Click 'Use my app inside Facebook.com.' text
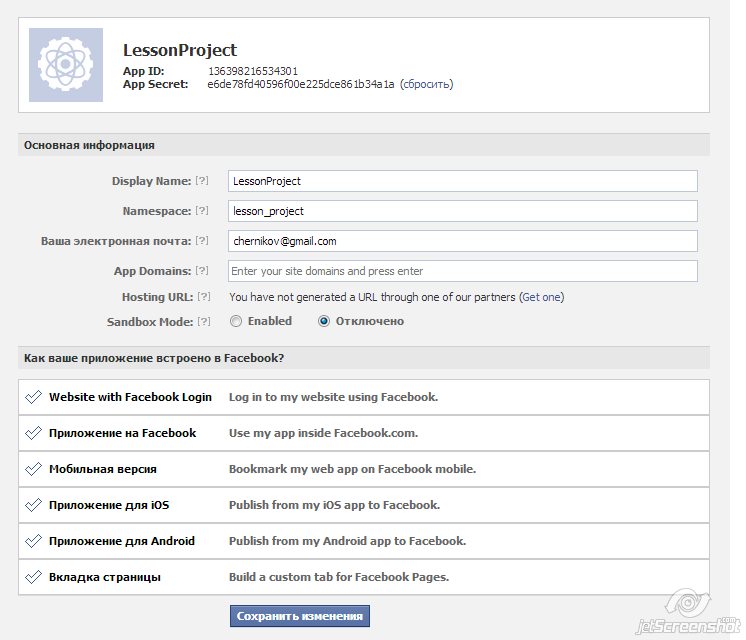The image size is (746, 640). coord(323,433)
